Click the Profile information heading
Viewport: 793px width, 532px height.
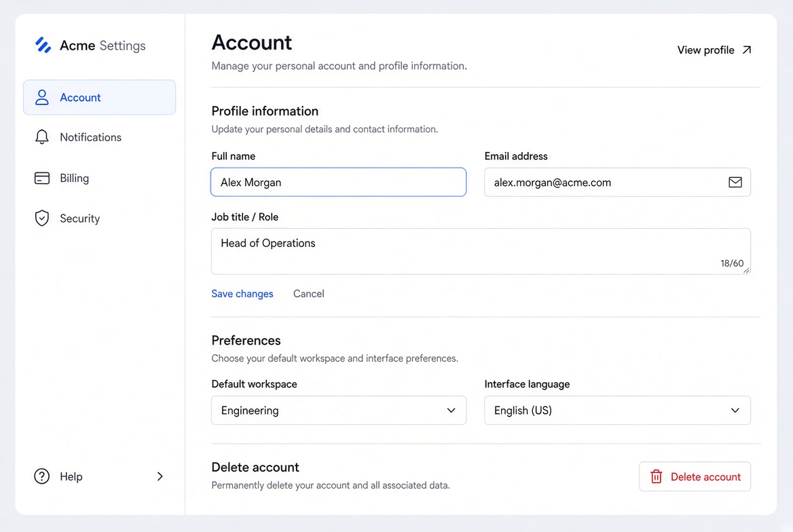click(x=265, y=111)
